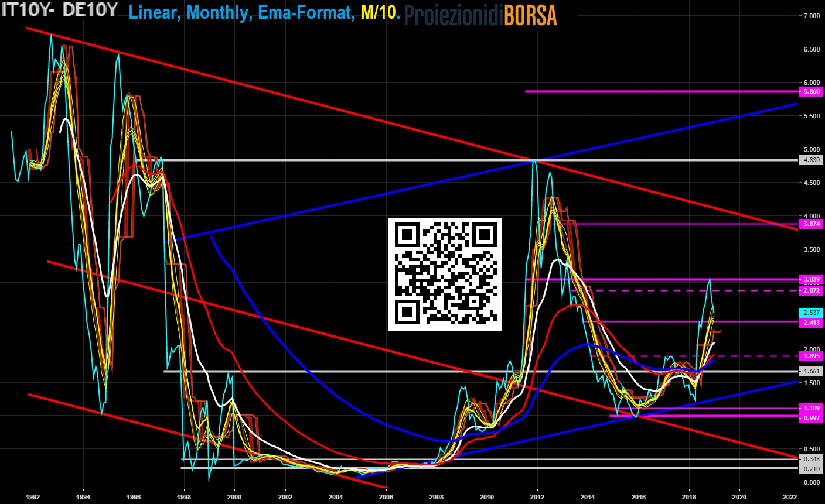
Task: Click the 0.000 value on the price axis
Action: [812, 482]
